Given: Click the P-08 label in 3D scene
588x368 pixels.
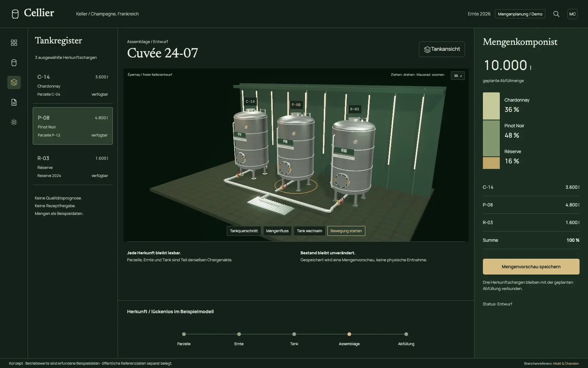Looking at the screenshot, I should click(x=296, y=105).
